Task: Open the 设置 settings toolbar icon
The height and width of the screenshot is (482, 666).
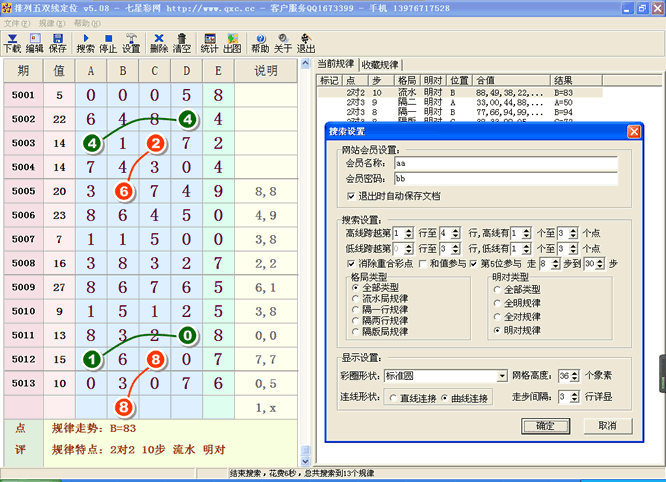Action: click(x=131, y=44)
